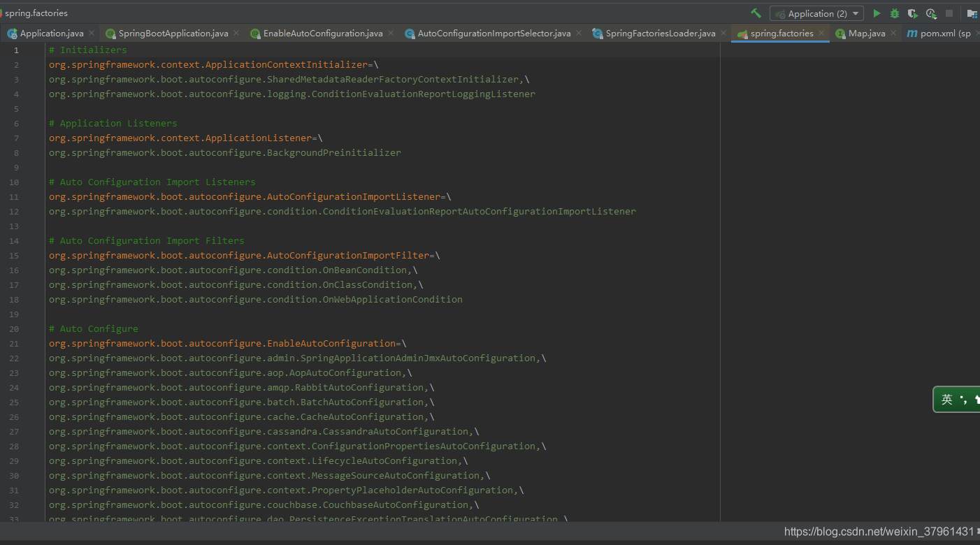Click the PropertyPlaceholderAutoConfiguration line

click(x=287, y=490)
